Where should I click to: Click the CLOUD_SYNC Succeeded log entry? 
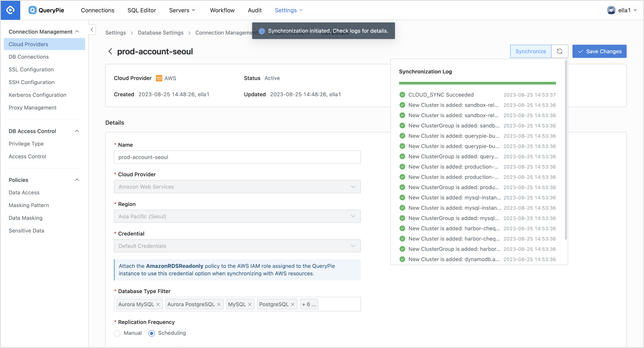tap(477, 95)
